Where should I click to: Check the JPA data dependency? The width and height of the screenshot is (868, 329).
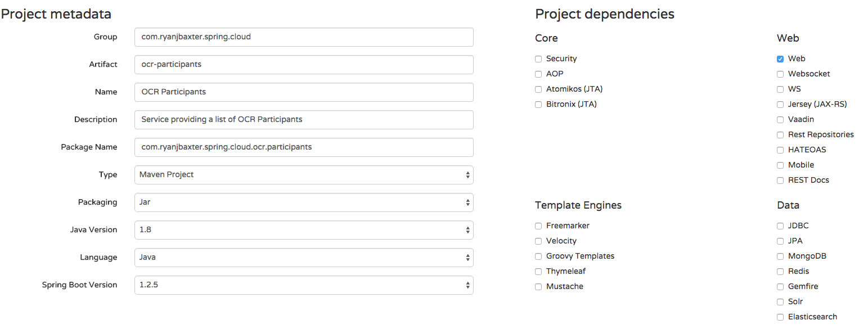click(780, 241)
